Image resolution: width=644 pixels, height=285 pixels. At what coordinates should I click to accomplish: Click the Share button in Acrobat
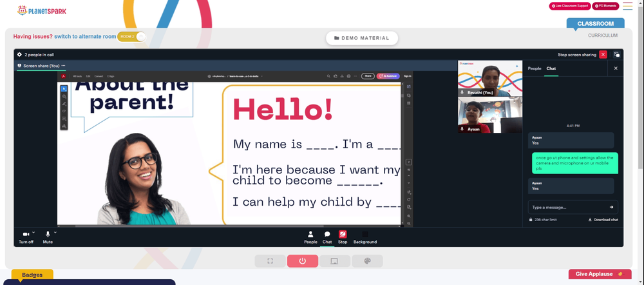pyautogui.click(x=368, y=76)
